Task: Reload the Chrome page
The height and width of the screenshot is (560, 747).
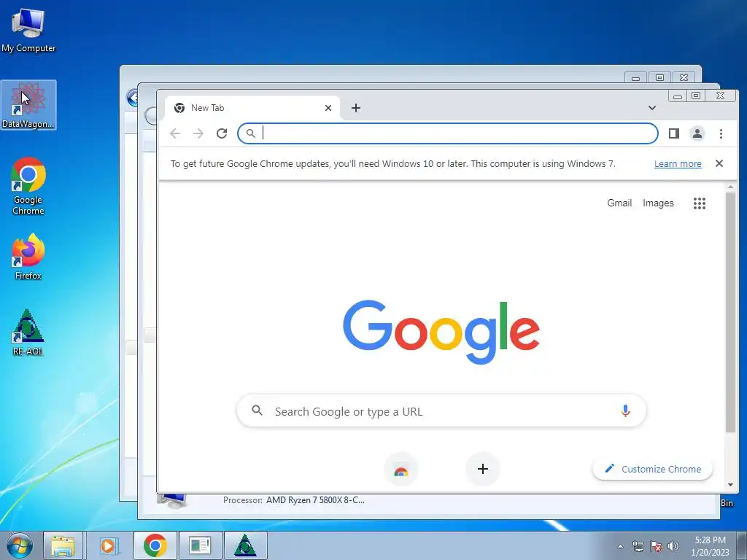Action: [x=222, y=134]
